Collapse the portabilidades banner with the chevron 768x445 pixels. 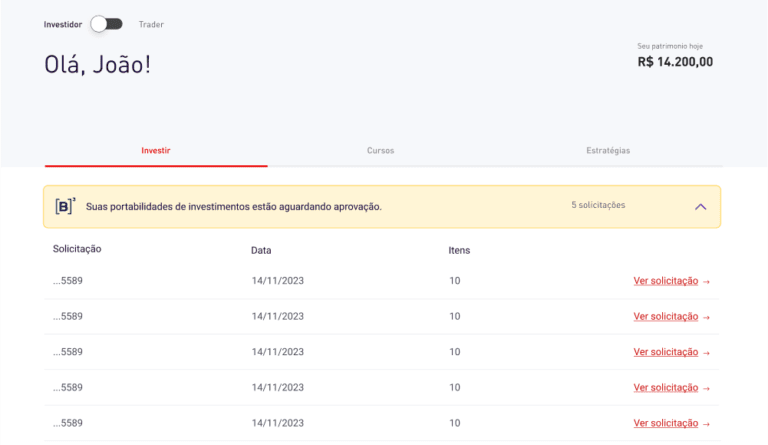point(700,206)
